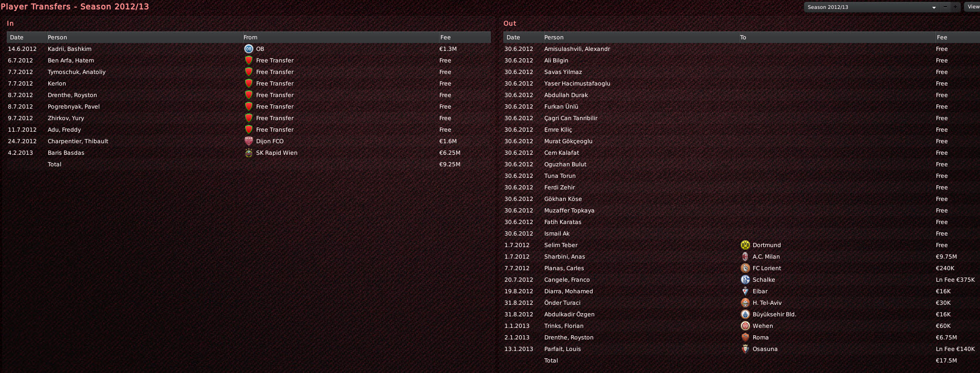Open player Diarra, Mohamed
Screen dimensions: 980x373
click(x=568, y=291)
